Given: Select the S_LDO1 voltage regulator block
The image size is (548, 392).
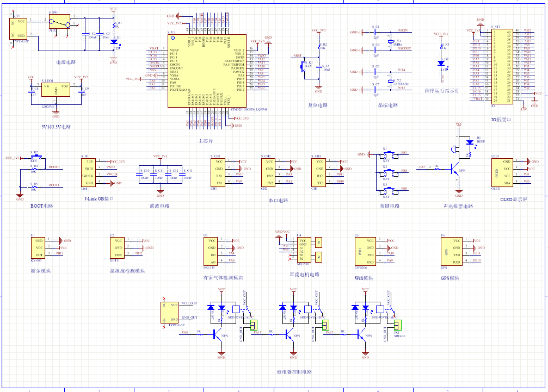Looking at the screenshot, I should [56, 89].
